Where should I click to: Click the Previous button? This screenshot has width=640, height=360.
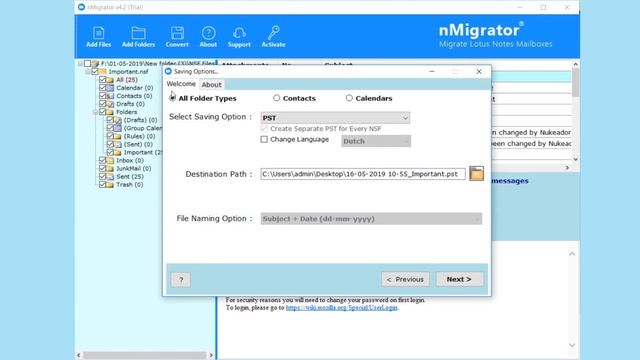point(405,279)
